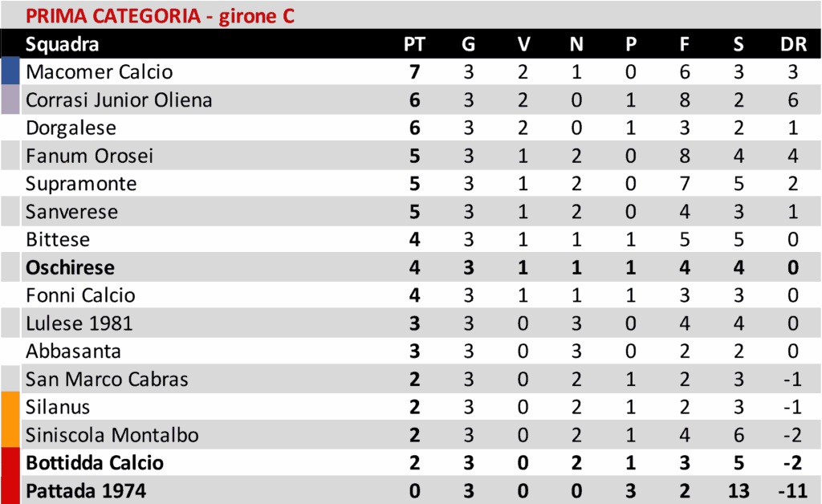Click the blue marker beside Macomer Calcio
The height and width of the screenshot is (504, 822).
pos(10,71)
